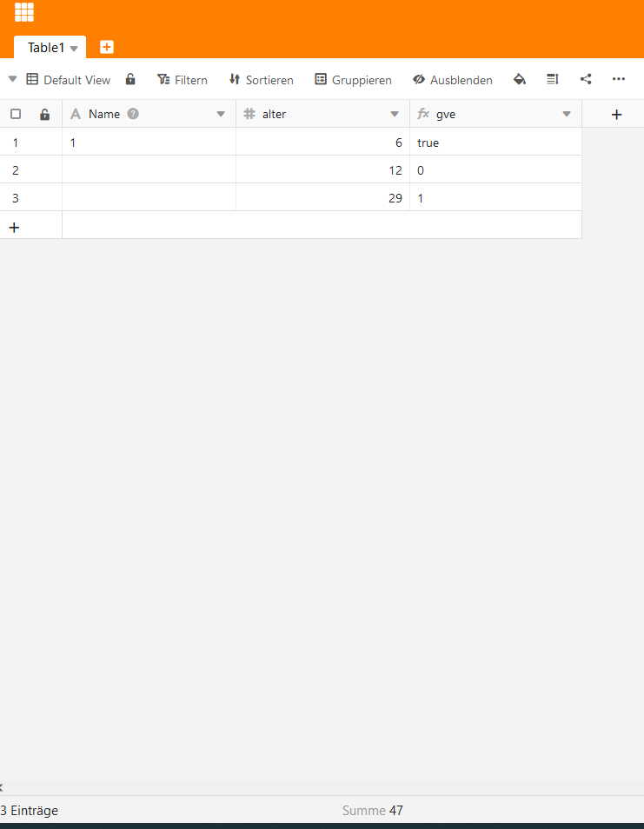
Task: Expand the Table1 tab dropdown arrow
Action: (x=74, y=49)
